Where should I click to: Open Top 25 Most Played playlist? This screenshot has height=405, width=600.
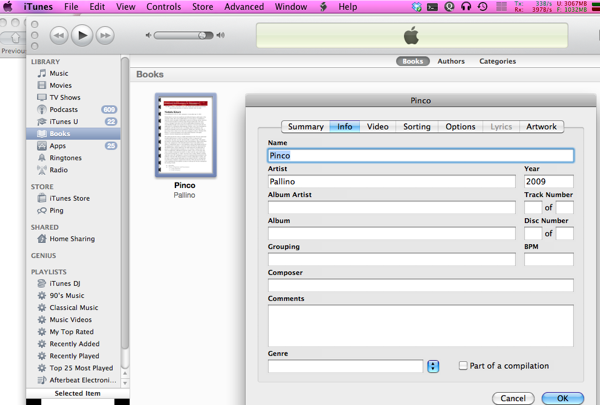click(81, 368)
